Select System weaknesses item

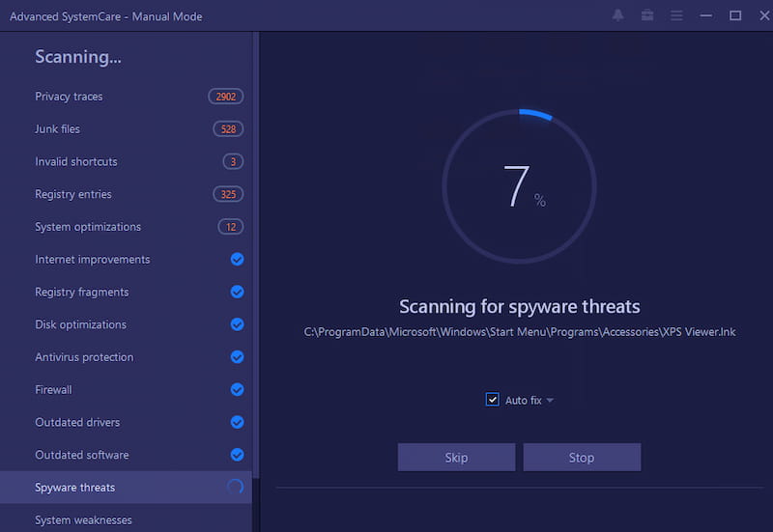(x=126, y=519)
